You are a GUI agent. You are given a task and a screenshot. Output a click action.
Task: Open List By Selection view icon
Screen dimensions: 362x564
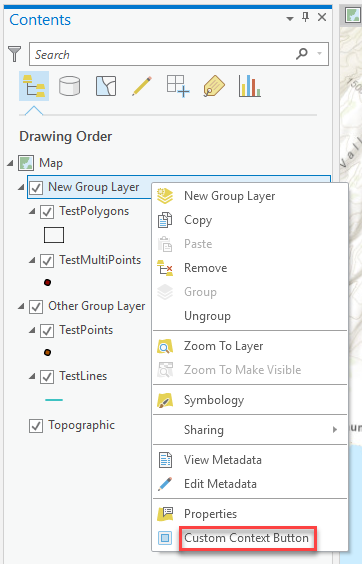[106, 86]
